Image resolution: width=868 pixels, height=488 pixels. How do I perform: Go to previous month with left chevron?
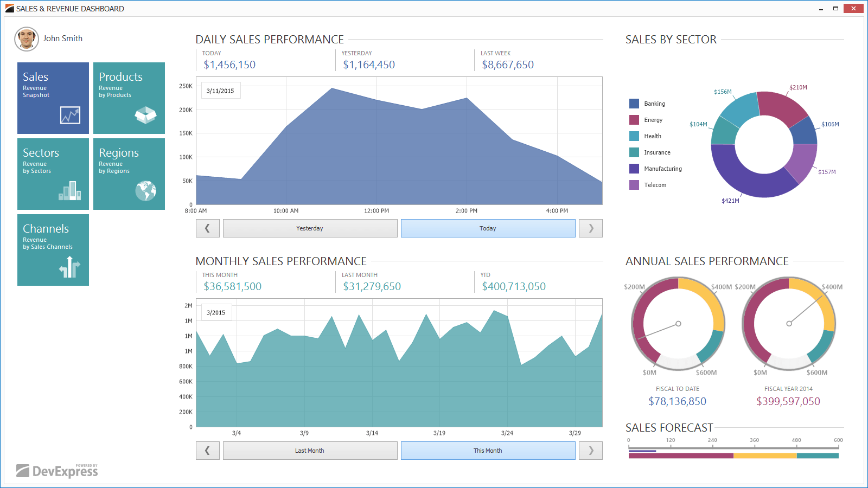pyautogui.click(x=207, y=451)
